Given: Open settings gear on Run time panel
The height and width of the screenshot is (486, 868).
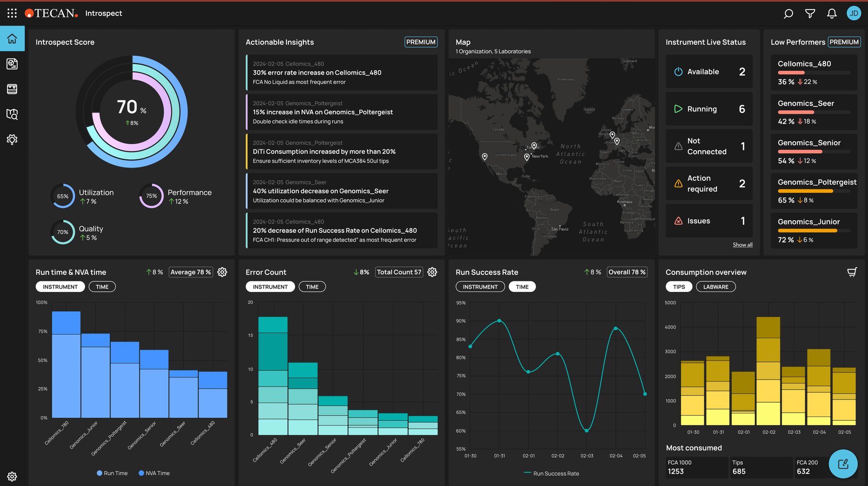Looking at the screenshot, I should pyautogui.click(x=222, y=272).
